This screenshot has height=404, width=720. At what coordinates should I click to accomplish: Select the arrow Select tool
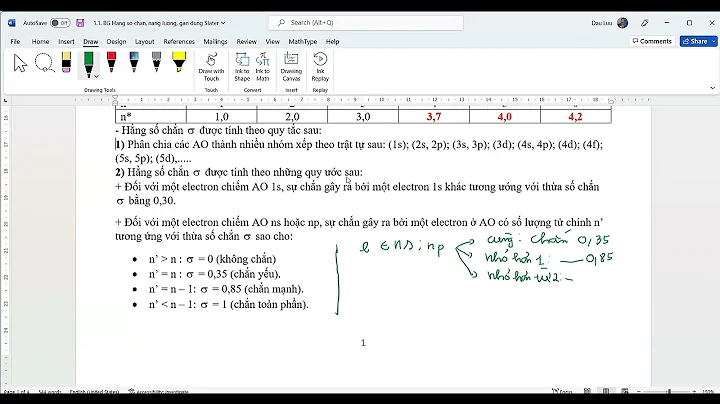(20, 63)
